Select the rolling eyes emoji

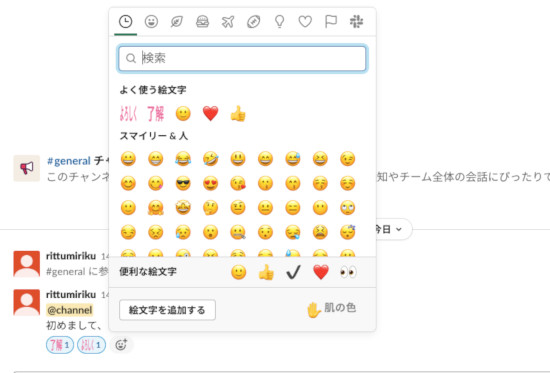tap(348, 208)
